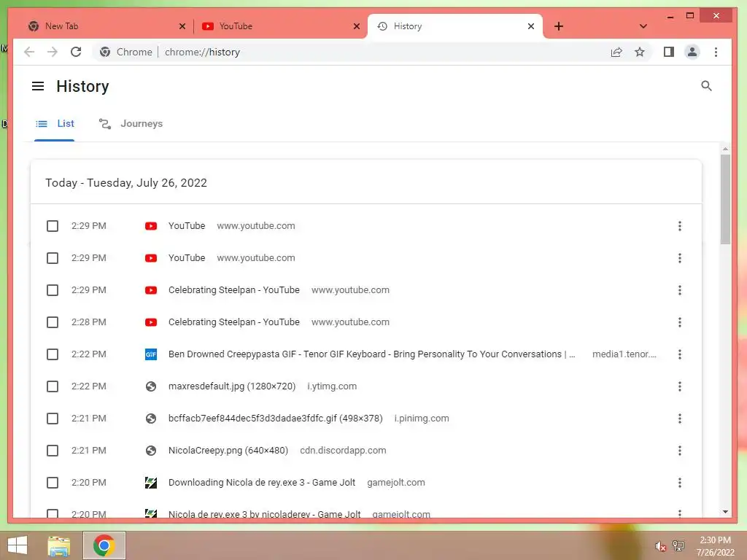747x560 pixels.
Task: Open more actions for 2:28 PM Celebrating Steelpan entry
Action: pyautogui.click(x=679, y=322)
